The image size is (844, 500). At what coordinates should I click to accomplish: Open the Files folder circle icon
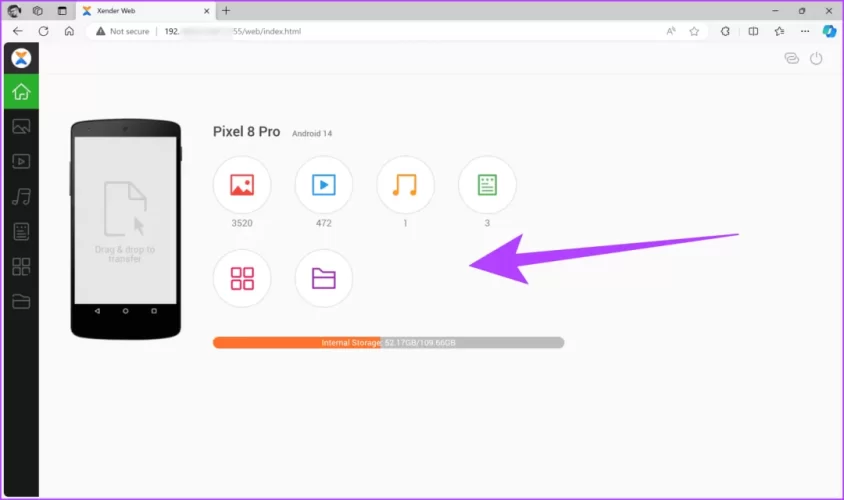323,278
